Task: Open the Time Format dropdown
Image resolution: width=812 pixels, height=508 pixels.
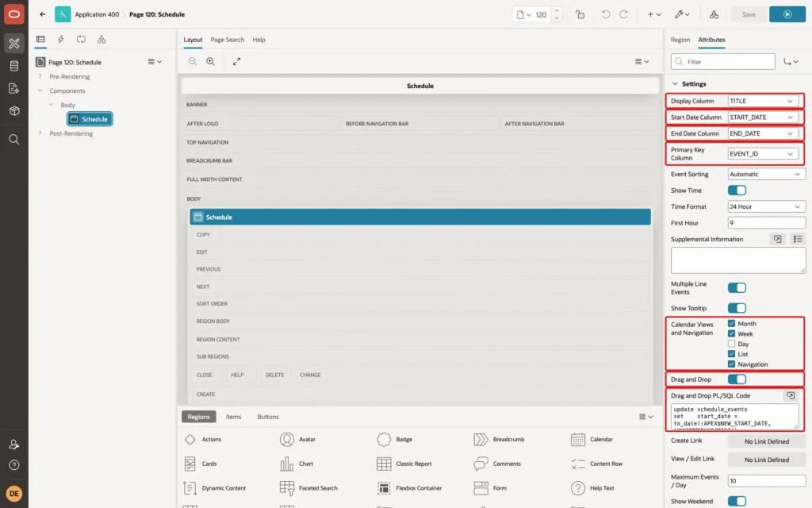Action: click(767, 206)
